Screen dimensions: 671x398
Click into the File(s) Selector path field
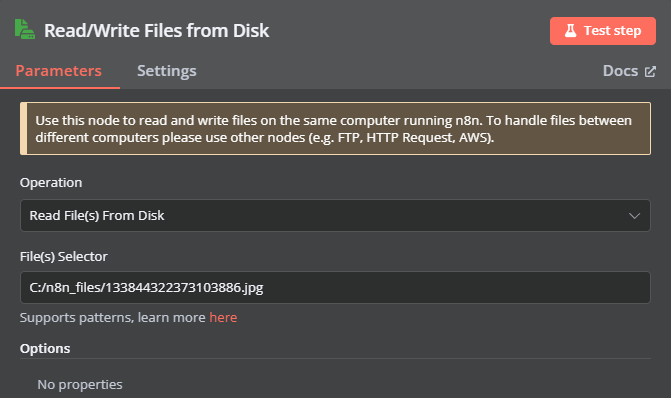point(335,288)
